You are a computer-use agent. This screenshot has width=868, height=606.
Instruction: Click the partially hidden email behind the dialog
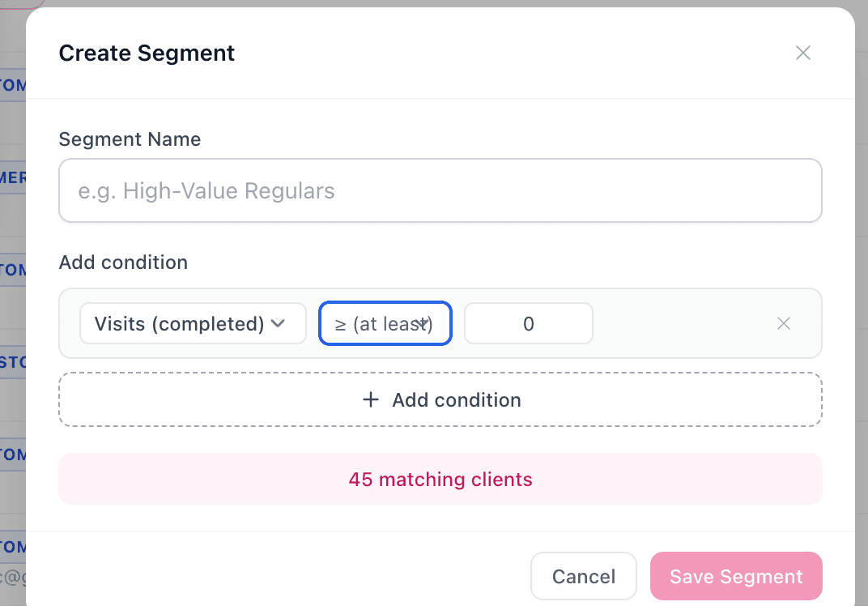(12, 577)
